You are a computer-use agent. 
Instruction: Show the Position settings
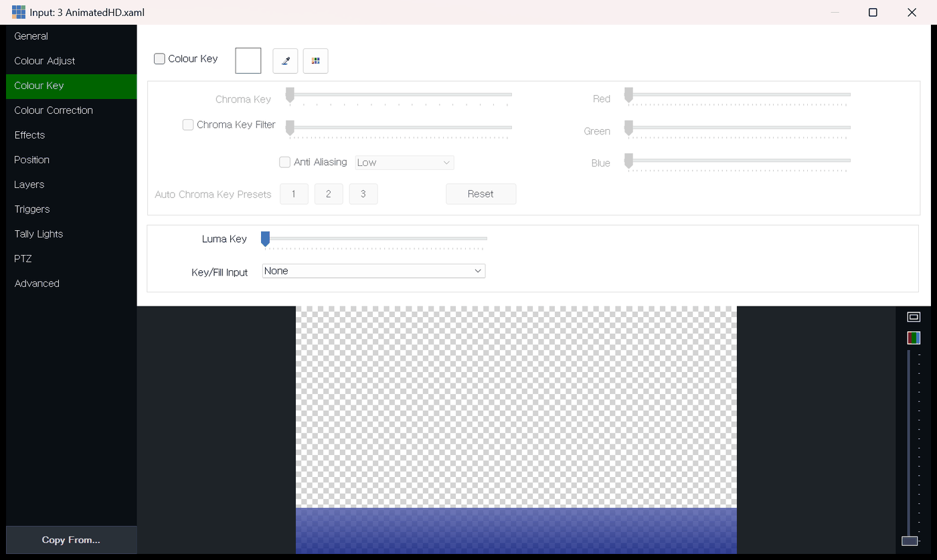tap(72, 160)
